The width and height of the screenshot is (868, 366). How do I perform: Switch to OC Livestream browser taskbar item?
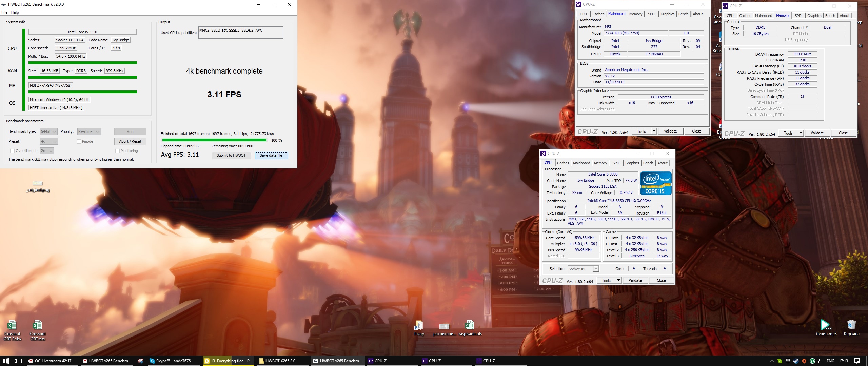[x=52, y=361]
